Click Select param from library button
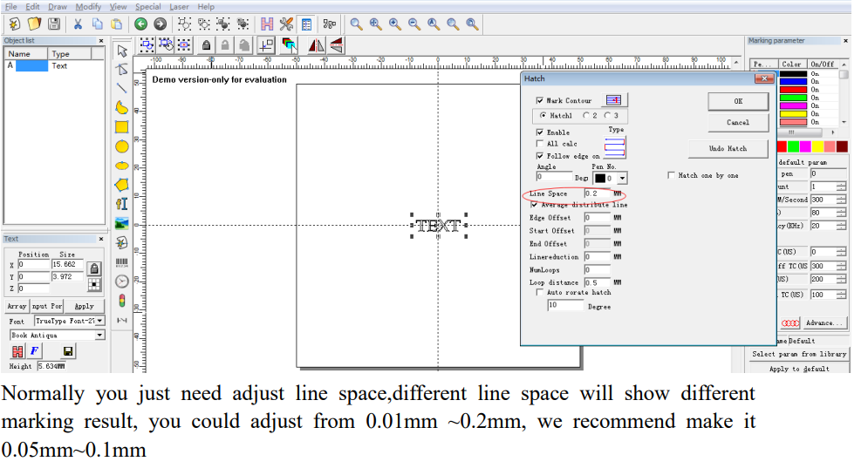Screen dimensions: 868x475 799,354
